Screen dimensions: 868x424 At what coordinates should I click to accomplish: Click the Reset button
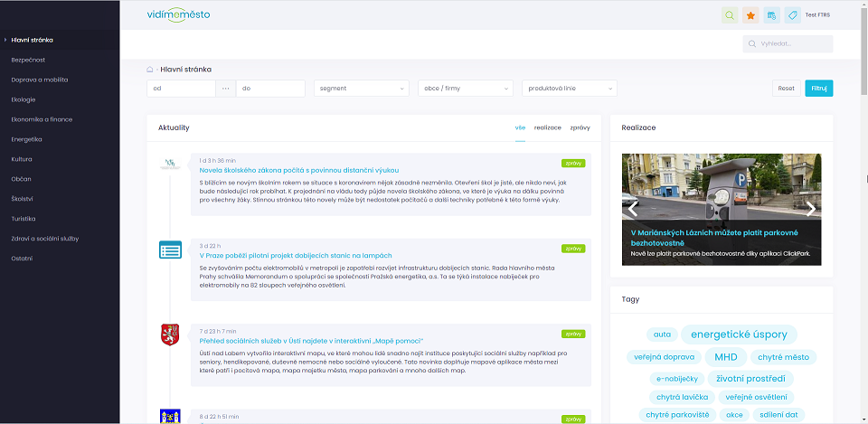(x=786, y=89)
